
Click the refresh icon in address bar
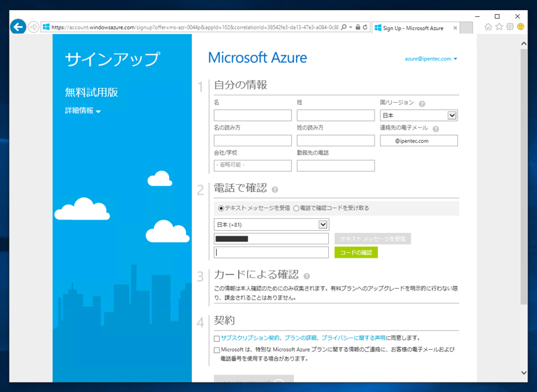click(365, 28)
